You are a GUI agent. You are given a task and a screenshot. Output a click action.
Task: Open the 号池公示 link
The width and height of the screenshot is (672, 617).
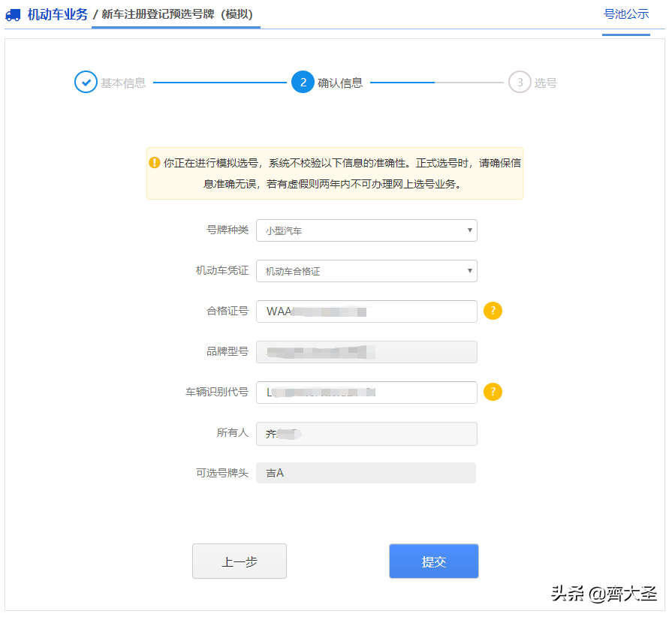(626, 14)
